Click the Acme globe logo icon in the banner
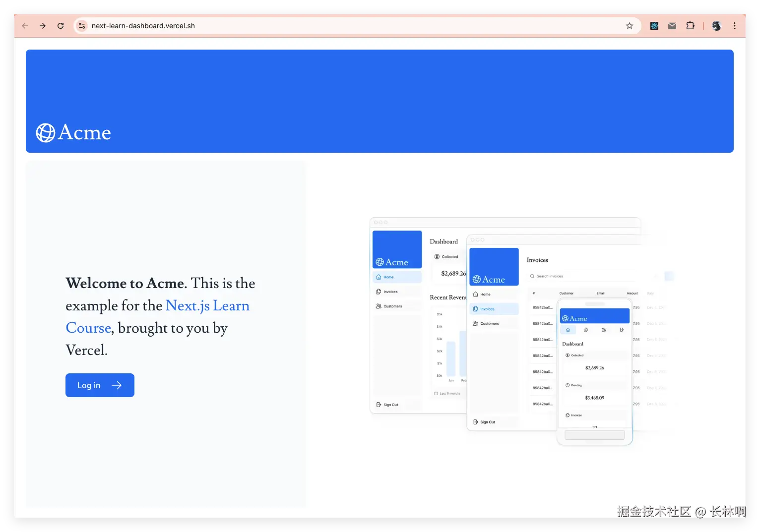 (46, 133)
